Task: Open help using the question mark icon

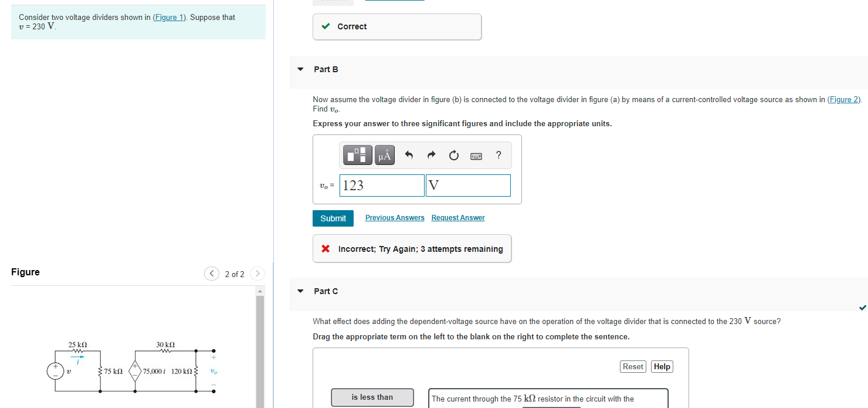Action: tap(498, 155)
